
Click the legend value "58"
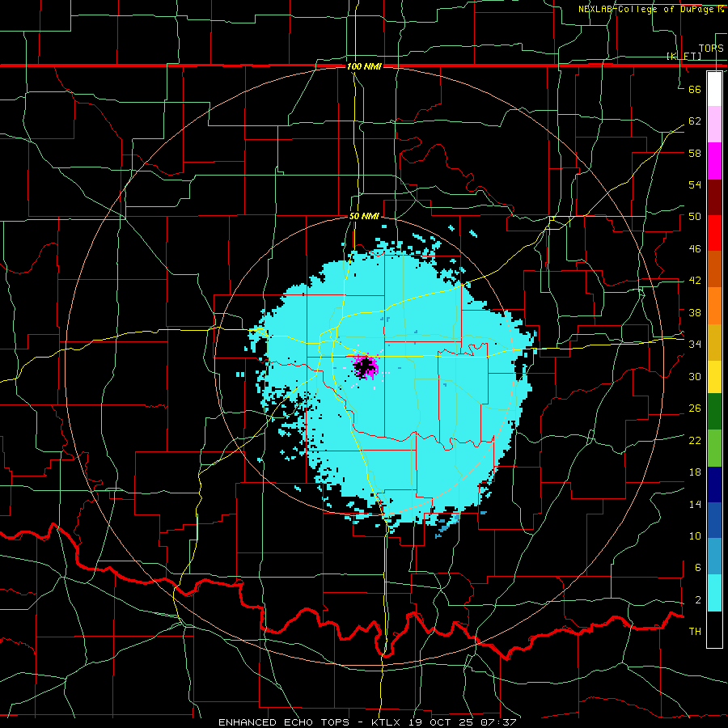tap(695, 153)
